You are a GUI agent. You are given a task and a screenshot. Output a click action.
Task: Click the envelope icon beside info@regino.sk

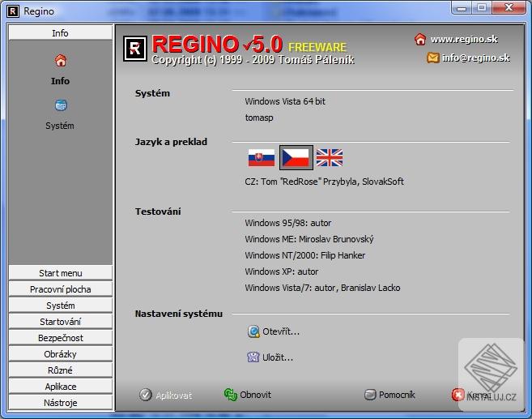(433, 58)
